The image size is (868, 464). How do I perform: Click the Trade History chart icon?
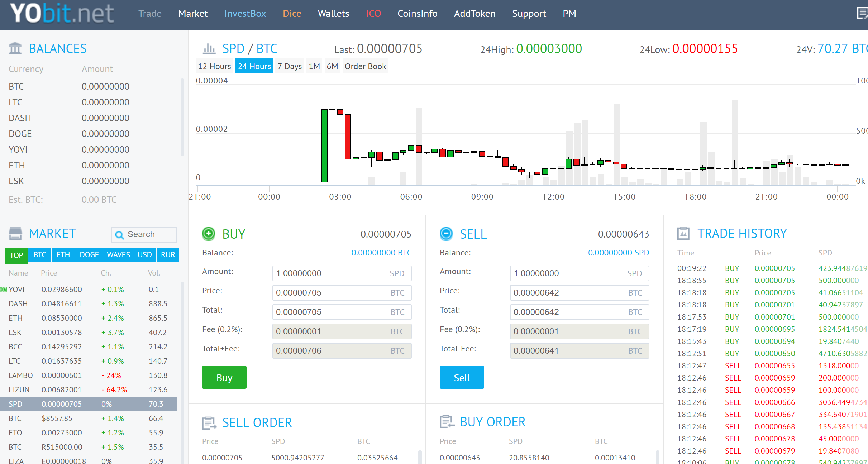[x=683, y=233]
